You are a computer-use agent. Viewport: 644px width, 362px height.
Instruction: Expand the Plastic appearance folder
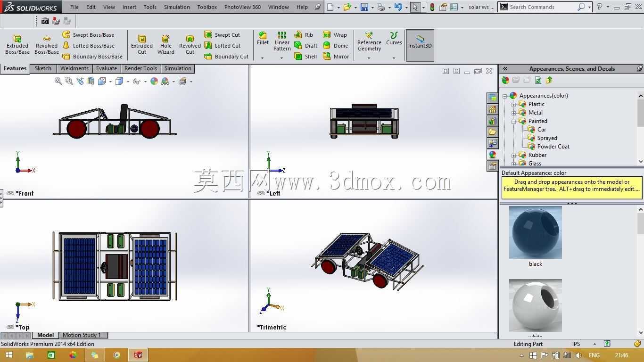(x=513, y=104)
